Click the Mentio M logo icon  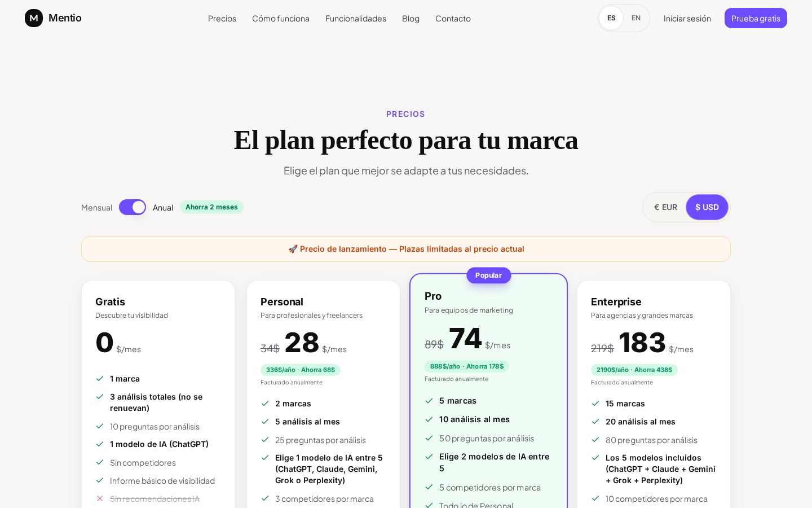tap(34, 18)
